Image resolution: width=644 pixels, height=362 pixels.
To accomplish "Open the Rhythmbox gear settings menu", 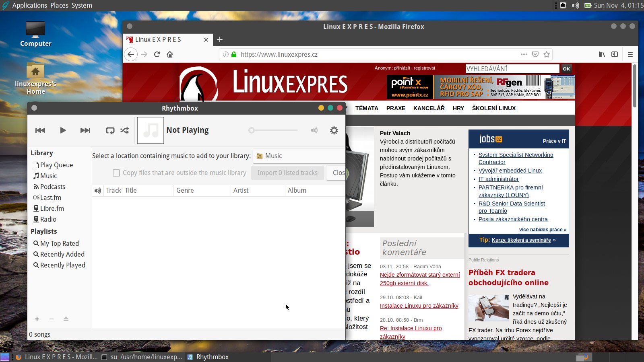I will [x=334, y=130].
